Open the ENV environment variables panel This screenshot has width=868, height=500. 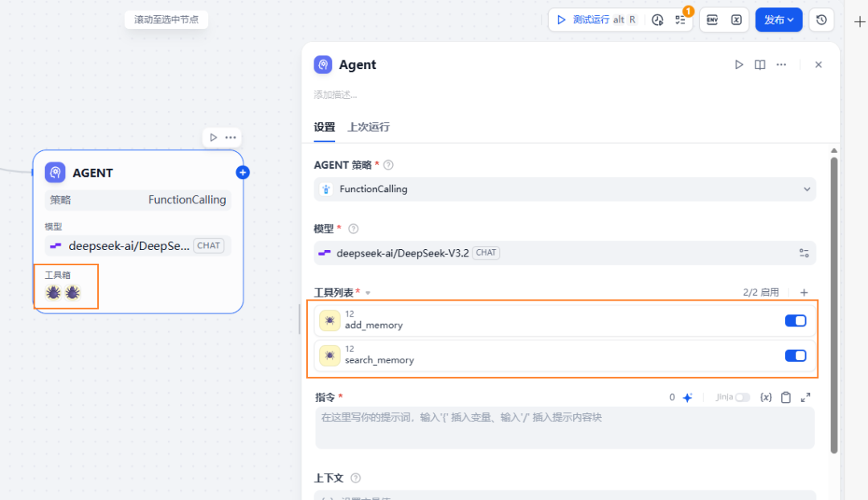click(x=712, y=20)
